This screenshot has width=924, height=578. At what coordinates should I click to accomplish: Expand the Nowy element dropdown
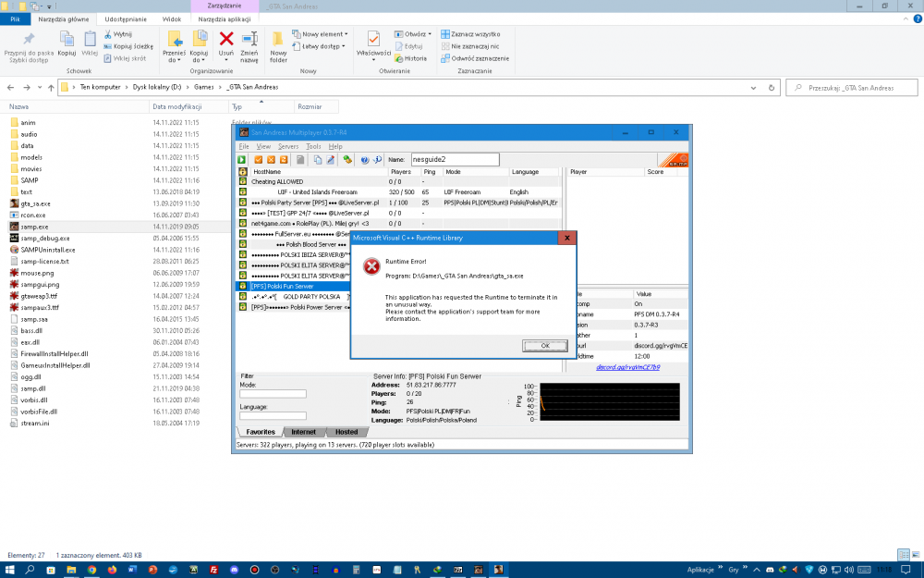pos(319,33)
